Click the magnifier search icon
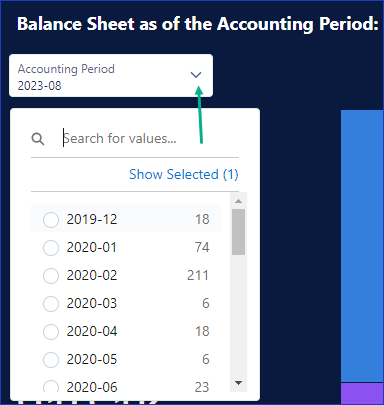This screenshot has width=384, height=405. tap(38, 139)
